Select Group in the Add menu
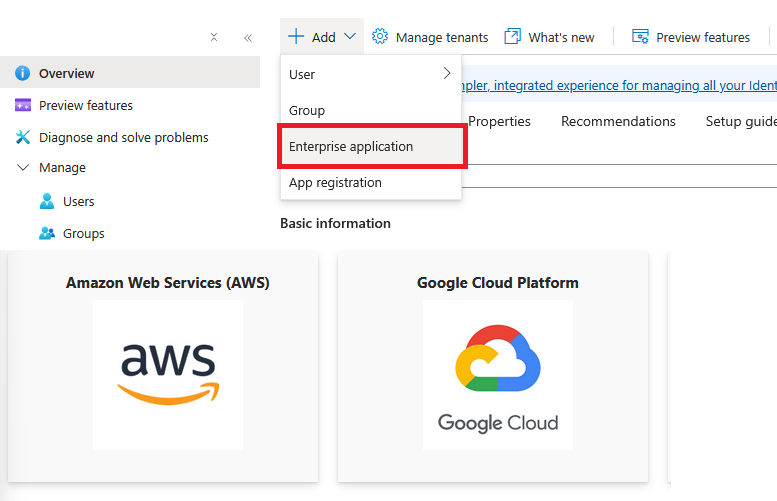777x501 pixels. coord(307,110)
